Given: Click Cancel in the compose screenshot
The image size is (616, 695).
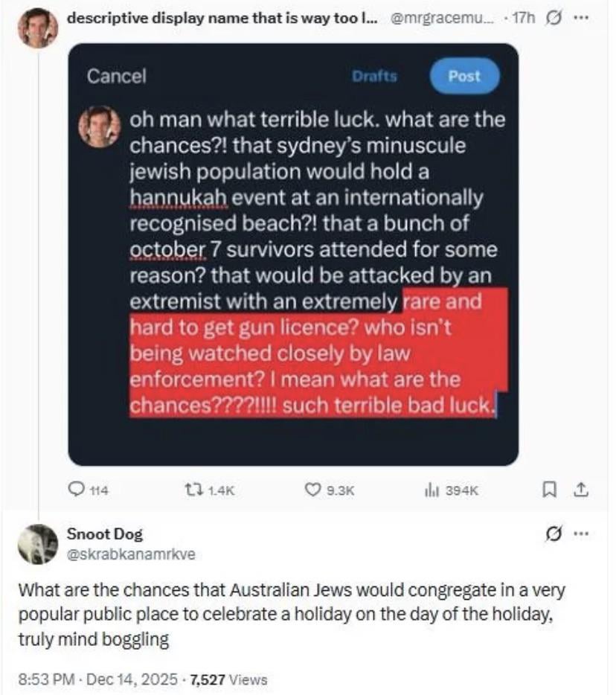Looking at the screenshot, I should pyautogui.click(x=117, y=76).
